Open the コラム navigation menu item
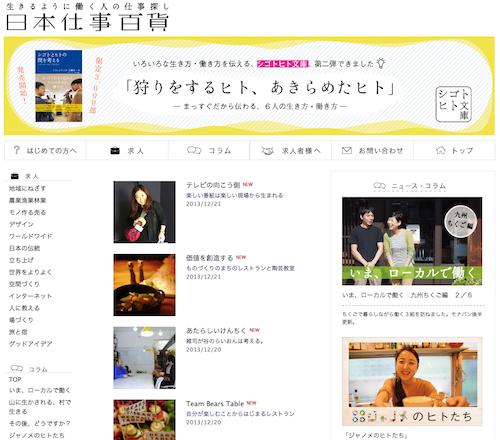 click(209, 151)
